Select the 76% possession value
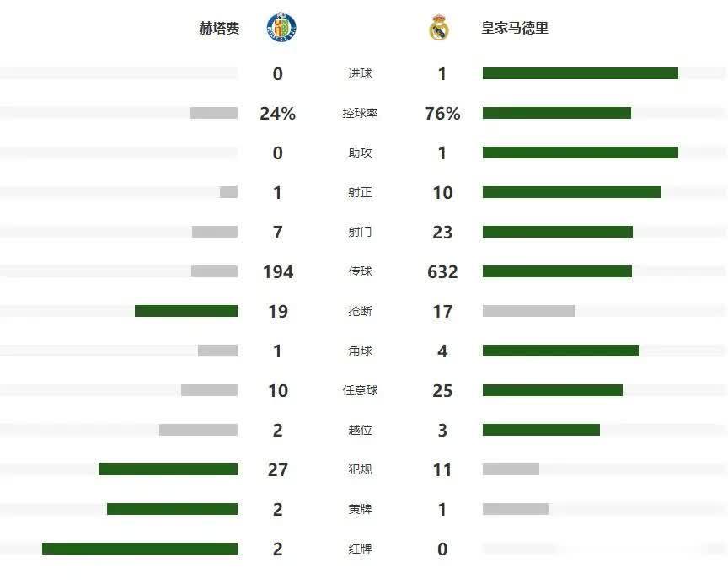The height and width of the screenshot is (584, 728). pyautogui.click(x=442, y=114)
